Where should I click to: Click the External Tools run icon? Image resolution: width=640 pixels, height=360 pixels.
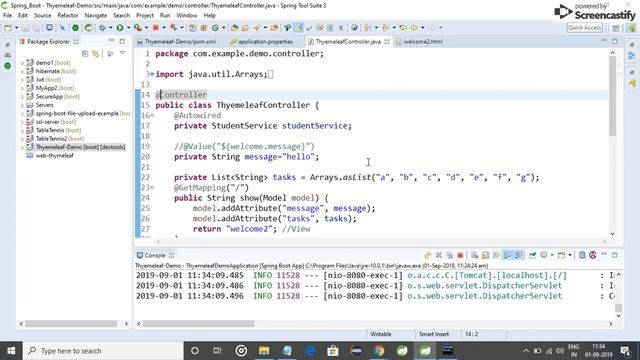138,28
